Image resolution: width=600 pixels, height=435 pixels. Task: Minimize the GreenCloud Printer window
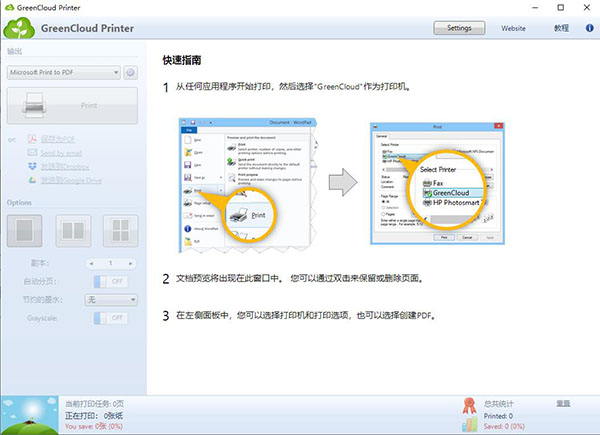[535, 7]
